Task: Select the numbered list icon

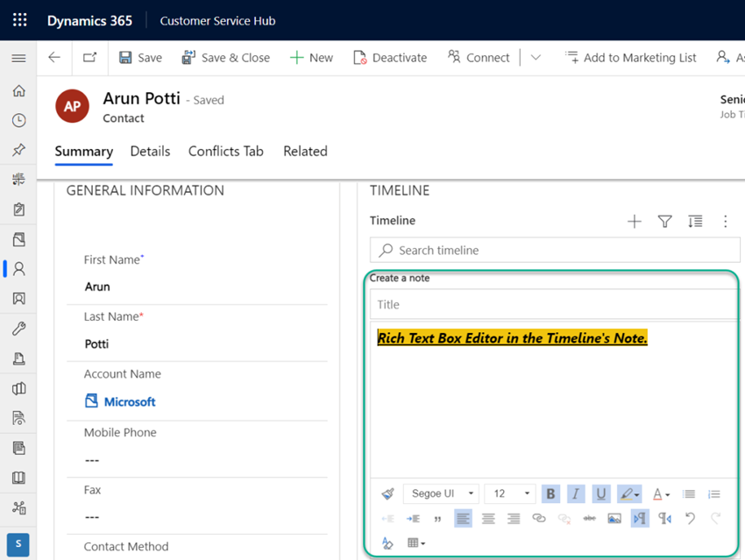Action: [714, 493]
